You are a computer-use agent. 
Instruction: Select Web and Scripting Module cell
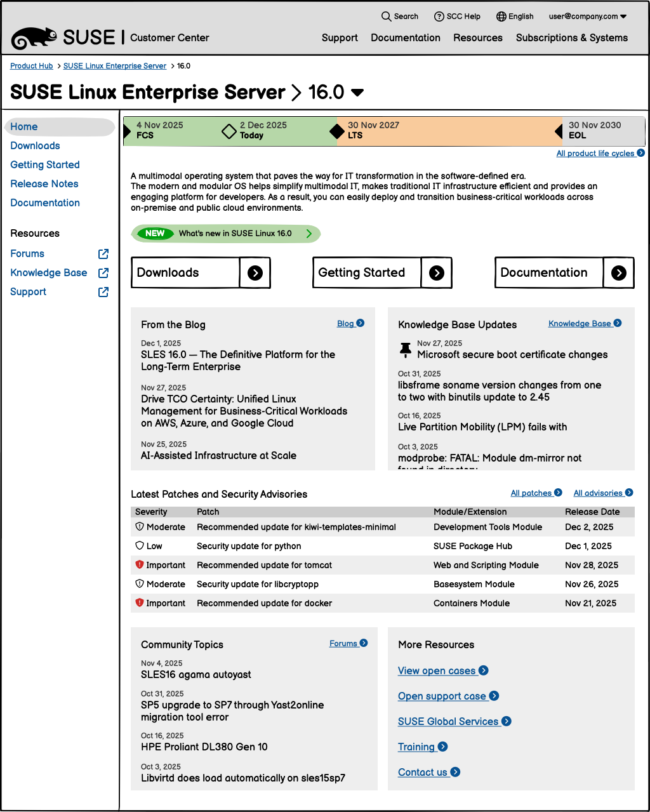(486, 565)
